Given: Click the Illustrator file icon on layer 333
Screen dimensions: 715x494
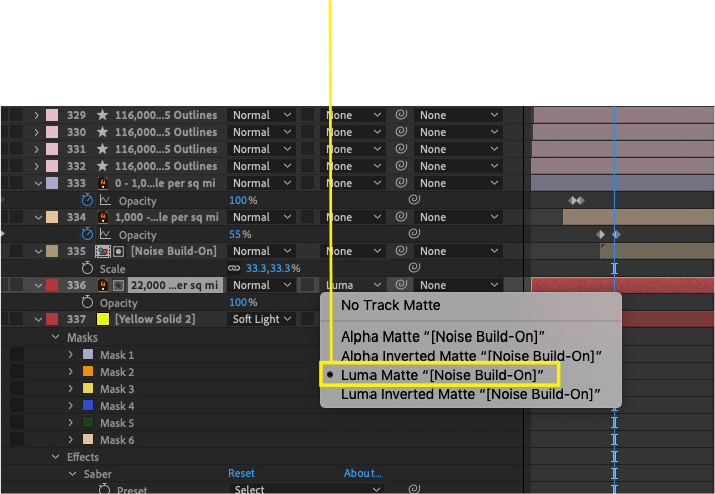Looking at the screenshot, I should tap(104, 183).
